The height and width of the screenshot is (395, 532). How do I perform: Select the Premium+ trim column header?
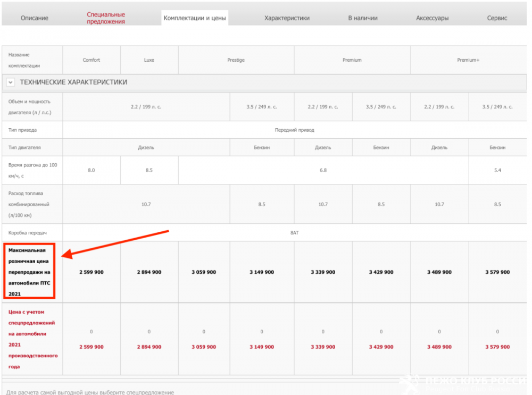point(468,60)
